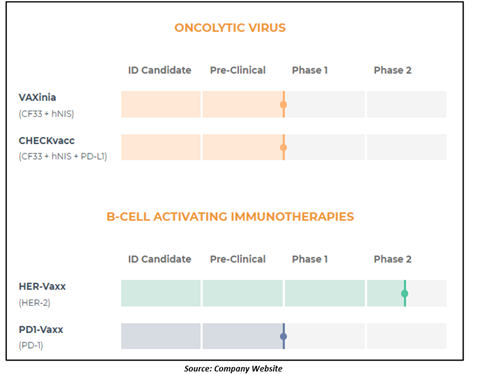This screenshot has width=477, height=374.
Task: Click the (CF33 + hNIS + PD-L1) subtitle text
Action: [63, 156]
